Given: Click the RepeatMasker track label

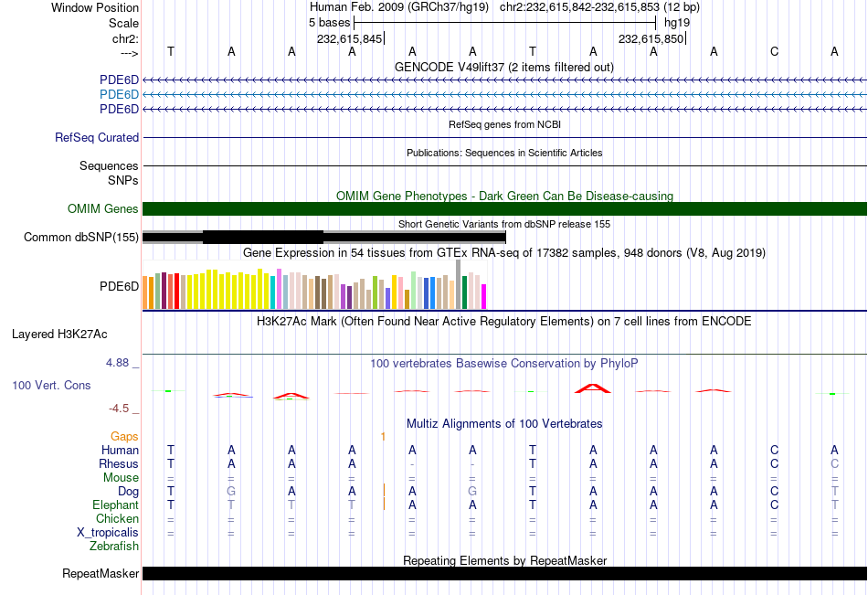Looking at the screenshot, I should coord(101,573).
